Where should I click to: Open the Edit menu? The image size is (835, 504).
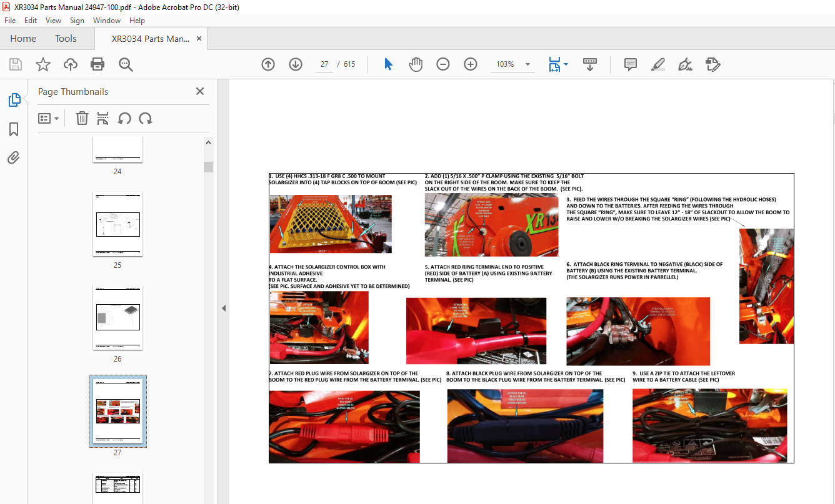click(31, 21)
